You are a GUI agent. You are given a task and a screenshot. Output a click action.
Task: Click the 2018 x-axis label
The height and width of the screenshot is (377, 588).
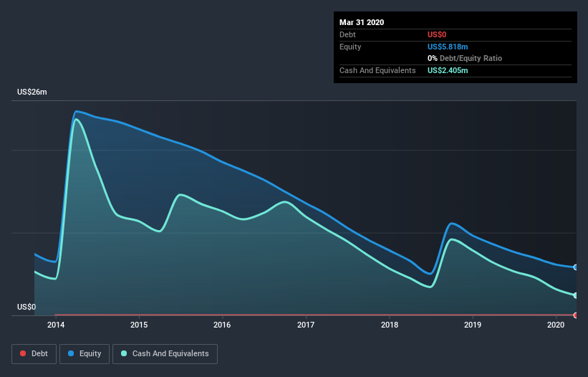coord(390,325)
